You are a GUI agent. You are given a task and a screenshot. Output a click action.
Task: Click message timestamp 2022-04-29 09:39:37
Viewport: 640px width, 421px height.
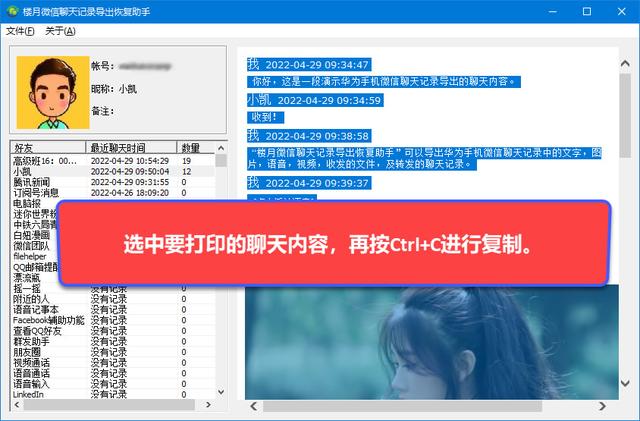317,183
